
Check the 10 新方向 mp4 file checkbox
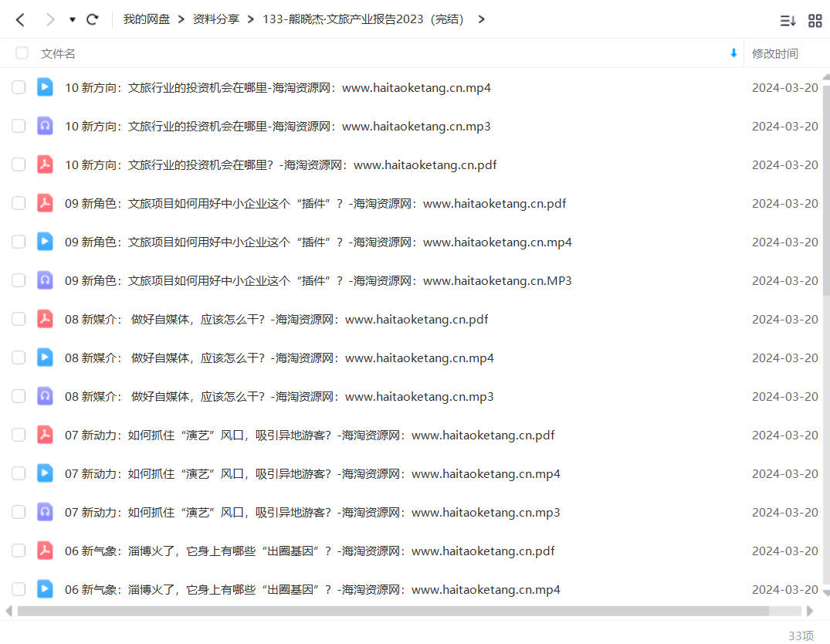19,87
